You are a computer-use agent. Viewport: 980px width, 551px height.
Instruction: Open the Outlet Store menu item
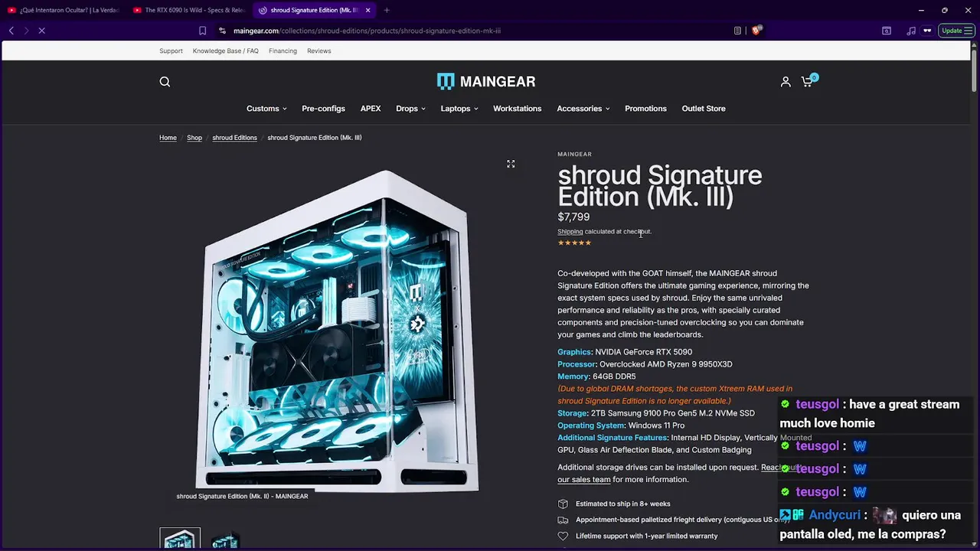point(704,109)
